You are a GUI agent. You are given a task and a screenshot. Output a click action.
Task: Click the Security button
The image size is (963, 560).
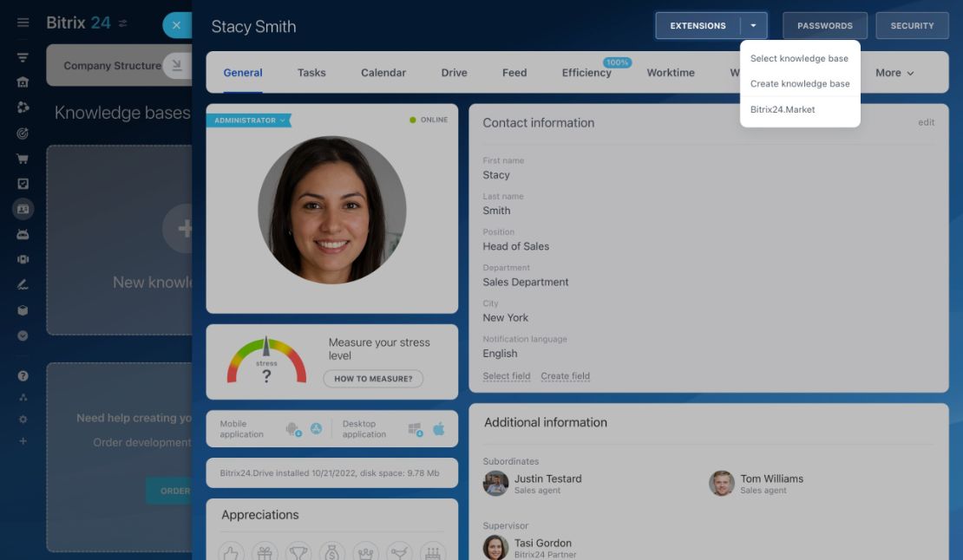point(912,26)
